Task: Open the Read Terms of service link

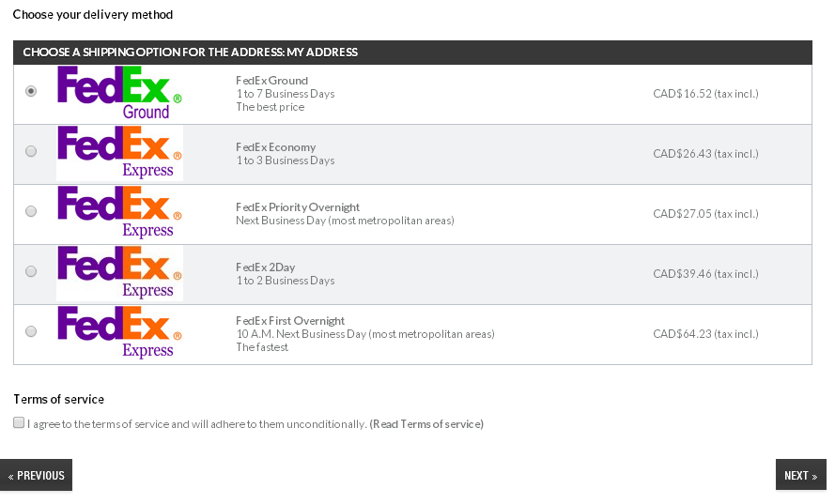Action: point(426,424)
